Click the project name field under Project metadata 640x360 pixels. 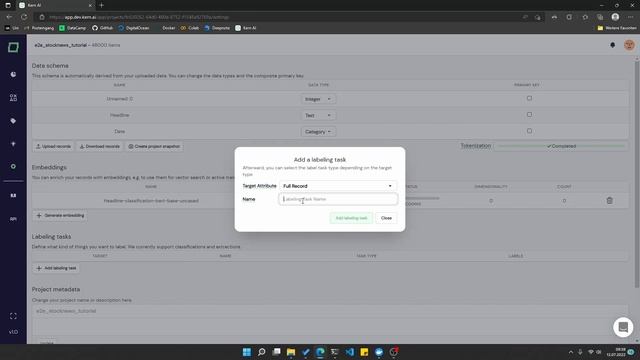(330, 311)
